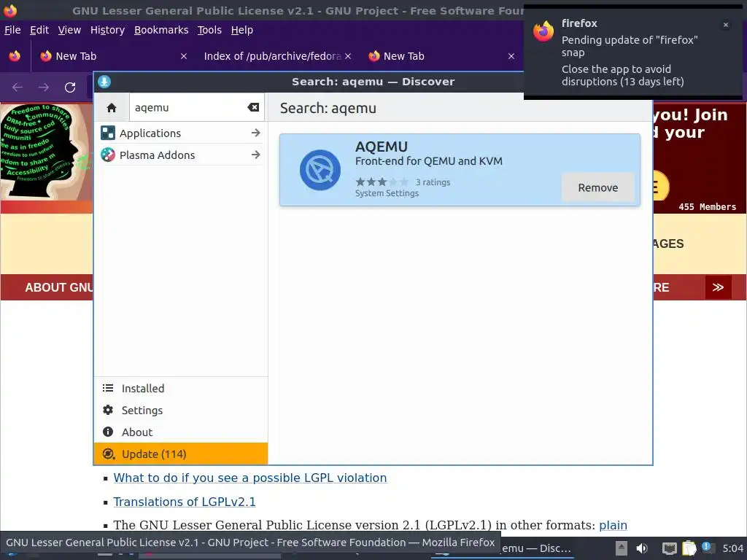This screenshot has height=560, width=747.
Task: Open 'Translations of LGPLv2.1' link
Action: tap(185, 502)
